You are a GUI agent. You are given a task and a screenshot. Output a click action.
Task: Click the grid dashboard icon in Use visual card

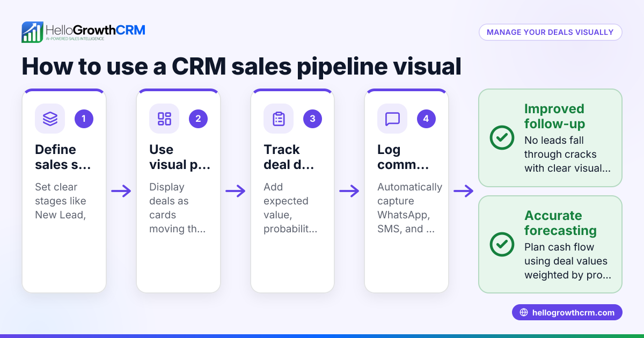[164, 119]
